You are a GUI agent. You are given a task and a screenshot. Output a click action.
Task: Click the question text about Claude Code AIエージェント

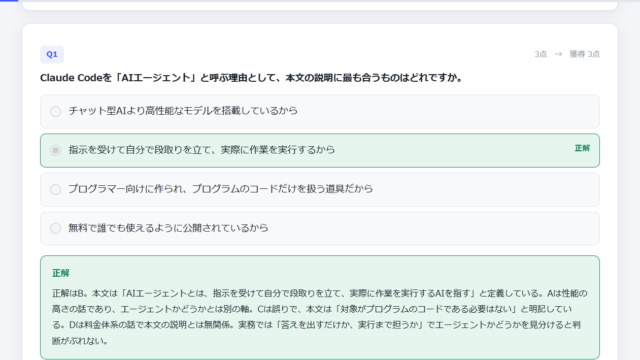click(x=251, y=78)
